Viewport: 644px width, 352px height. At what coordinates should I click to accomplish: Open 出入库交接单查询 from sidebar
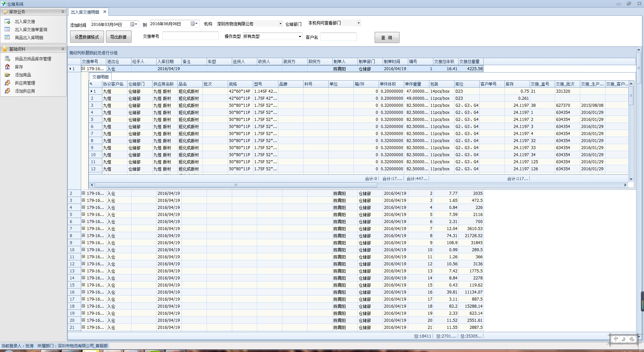click(31, 30)
